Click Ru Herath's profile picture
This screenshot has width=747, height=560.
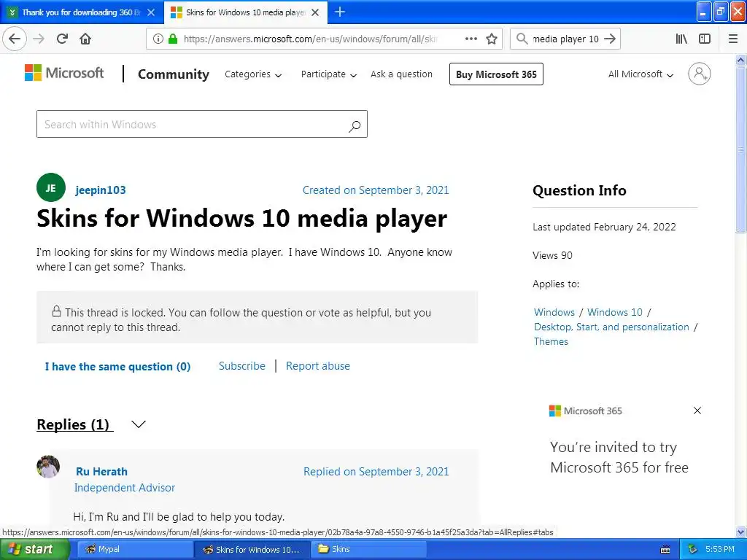click(x=48, y=467)
